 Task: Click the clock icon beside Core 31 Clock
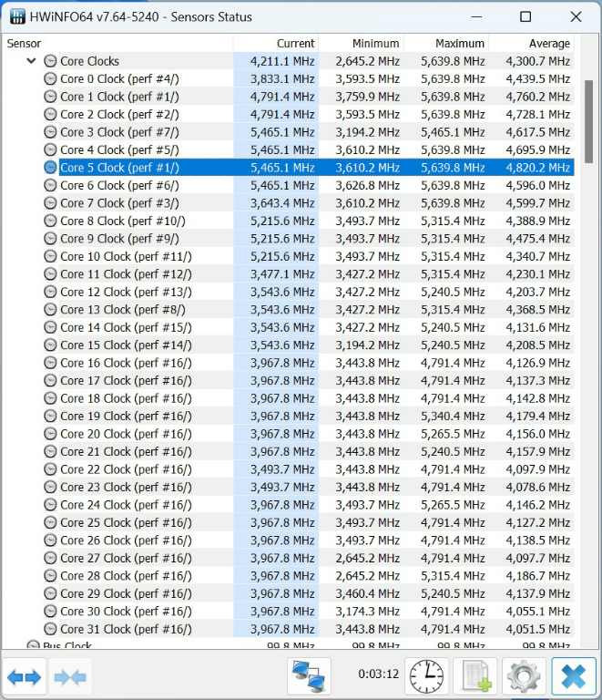pyautogui.click(x=50, y=629)
